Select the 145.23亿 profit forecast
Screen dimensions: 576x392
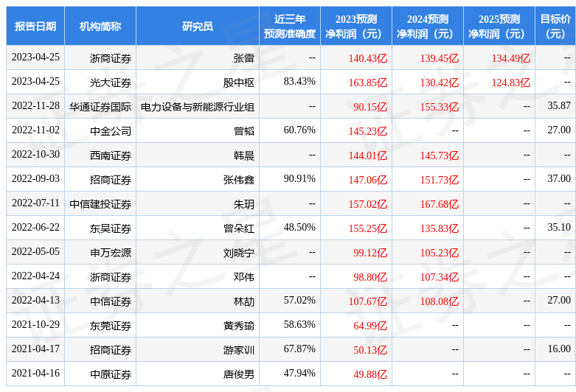(368, 131)
